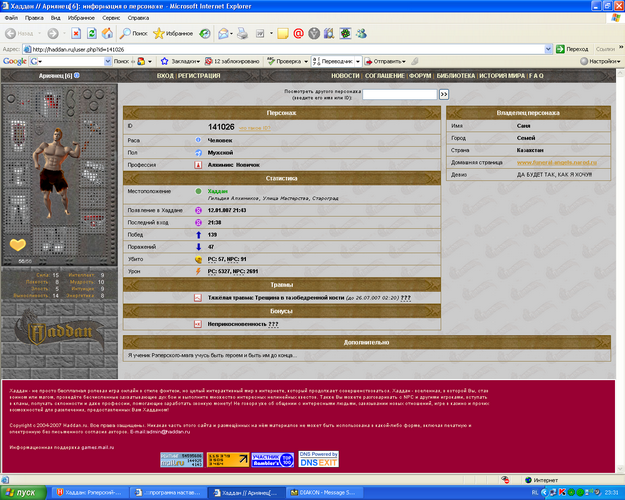Click the Back navigation arrow
The image size is (625, 500).
coord(11,33)
